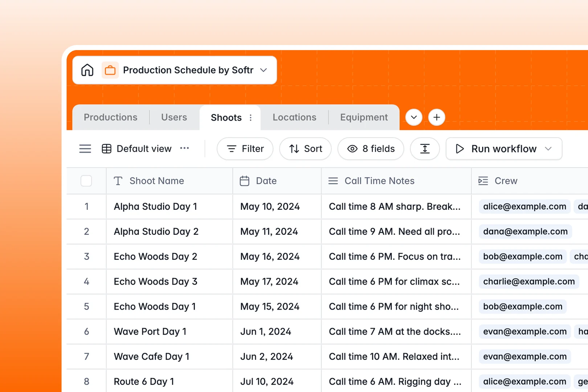Screen dimensions: 588x392
Task: Select row number 4
Action: point(86,282)
